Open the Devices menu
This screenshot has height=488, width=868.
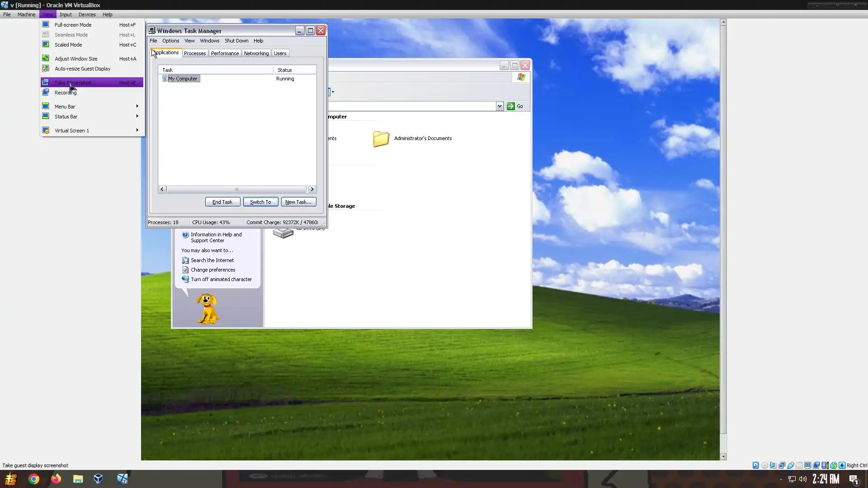[x=87, y=14]
